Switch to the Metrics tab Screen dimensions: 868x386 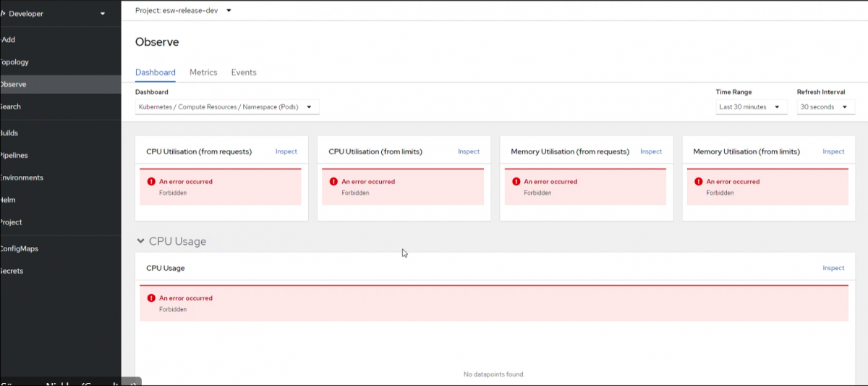[x=203, y=72]
